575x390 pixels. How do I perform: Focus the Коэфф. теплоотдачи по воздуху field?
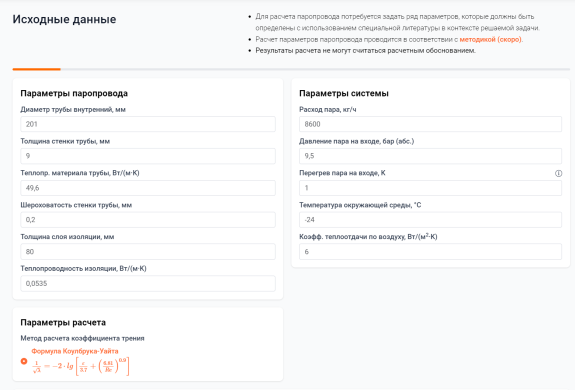[x=430, y=252]
